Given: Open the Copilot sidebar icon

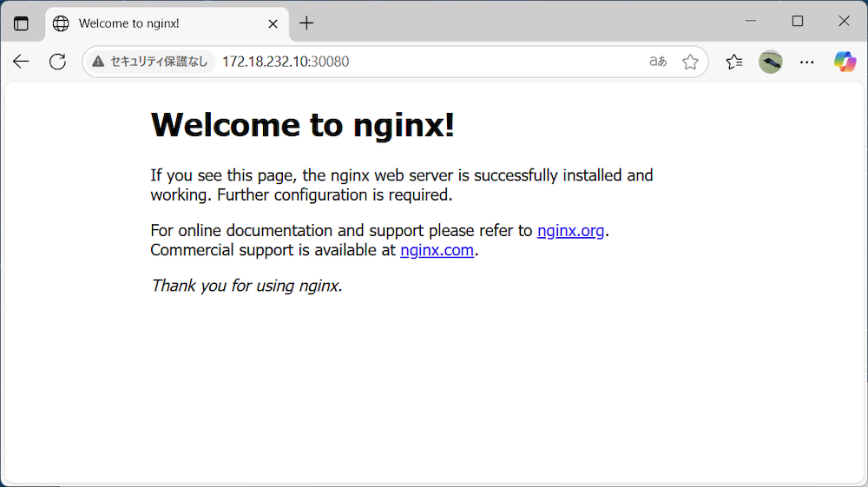Looking at the screenshot, I should [845, 62].
